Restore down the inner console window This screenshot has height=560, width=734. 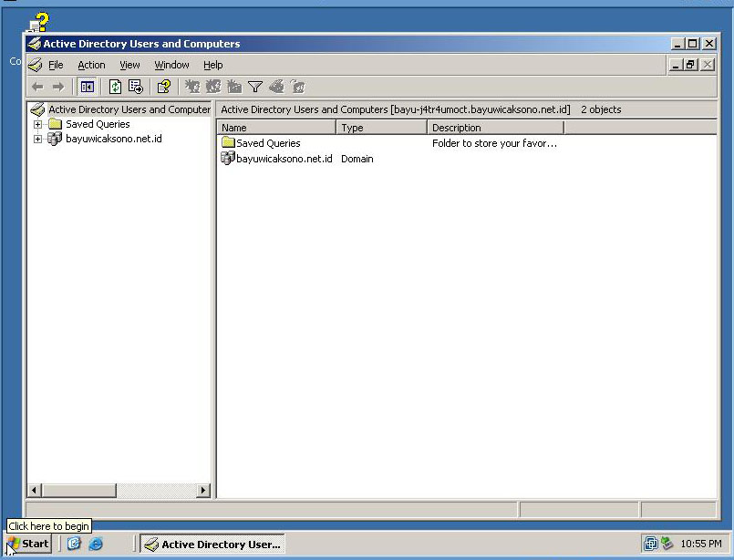tap(691, 65)
